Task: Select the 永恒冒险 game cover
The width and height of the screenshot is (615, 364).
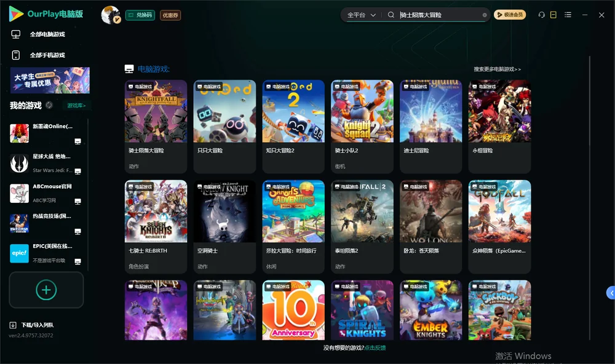Action: pyautogui.click(x=499, y=111)
